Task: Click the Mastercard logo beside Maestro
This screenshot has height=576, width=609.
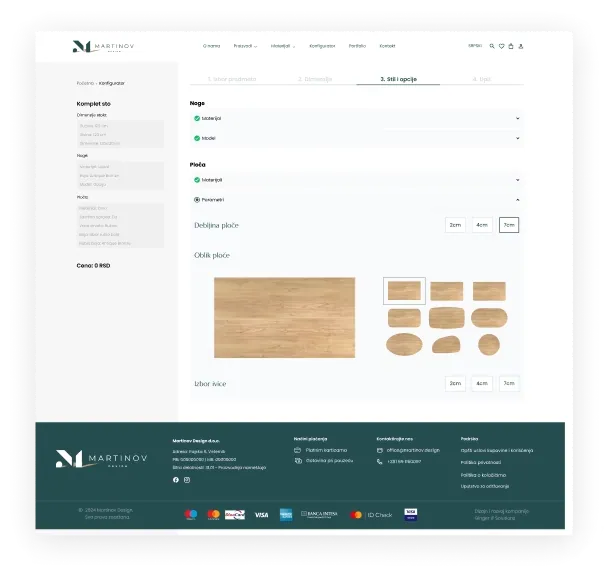Action: tap(213, 515)
